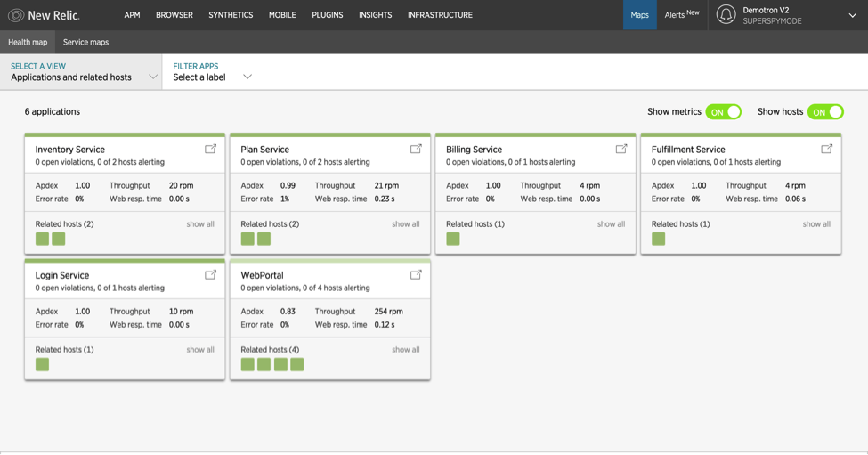Open Plan Service external link icon

pyautogui.click(x=416, y=149)
